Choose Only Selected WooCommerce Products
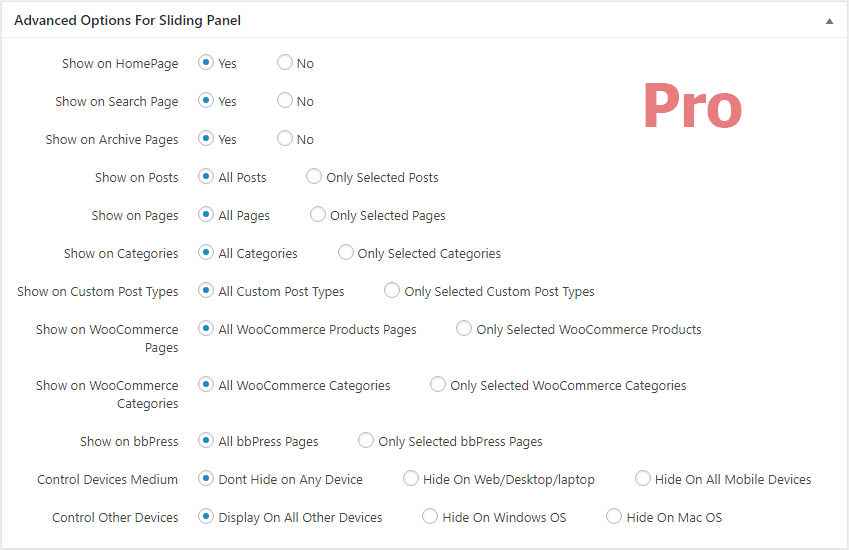The width and height of the screenshot is (849, 550). click(464, 328)
